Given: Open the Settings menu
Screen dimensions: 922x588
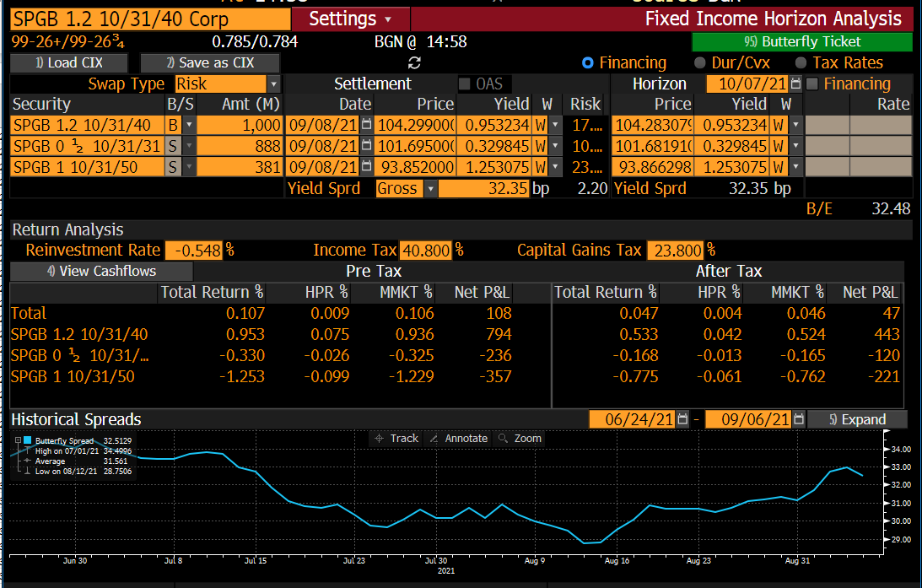Looking at the screenshot, I should pos(350,19).
